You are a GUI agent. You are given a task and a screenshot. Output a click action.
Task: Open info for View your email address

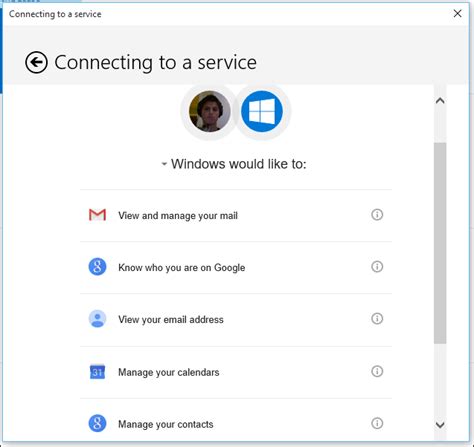tap(377, 319)
